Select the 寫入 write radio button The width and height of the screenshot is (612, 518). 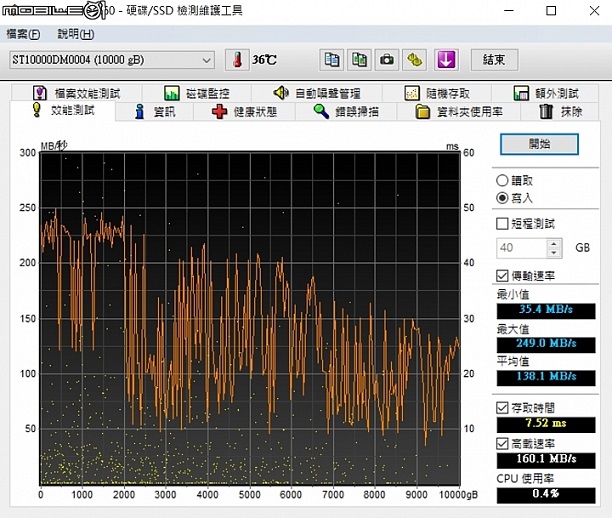pyautogui.click(x=502, y=198)
